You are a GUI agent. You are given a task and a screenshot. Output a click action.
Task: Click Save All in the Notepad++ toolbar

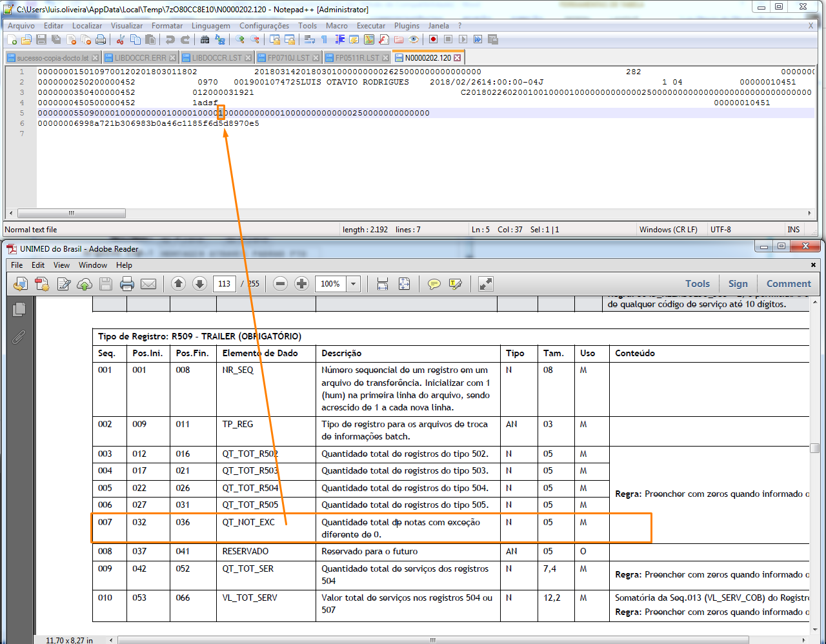tap(56, 39)
